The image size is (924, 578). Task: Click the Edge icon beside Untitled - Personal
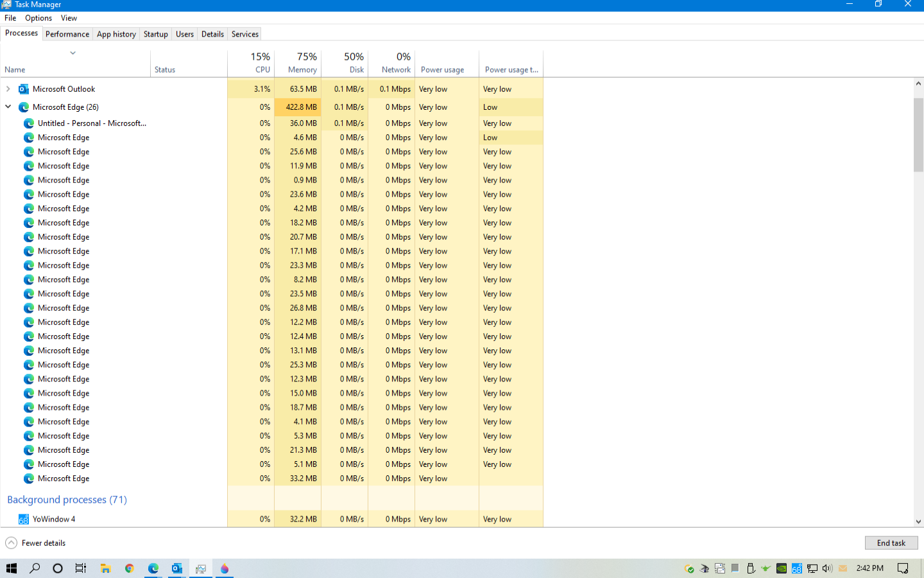coord(29,123)
